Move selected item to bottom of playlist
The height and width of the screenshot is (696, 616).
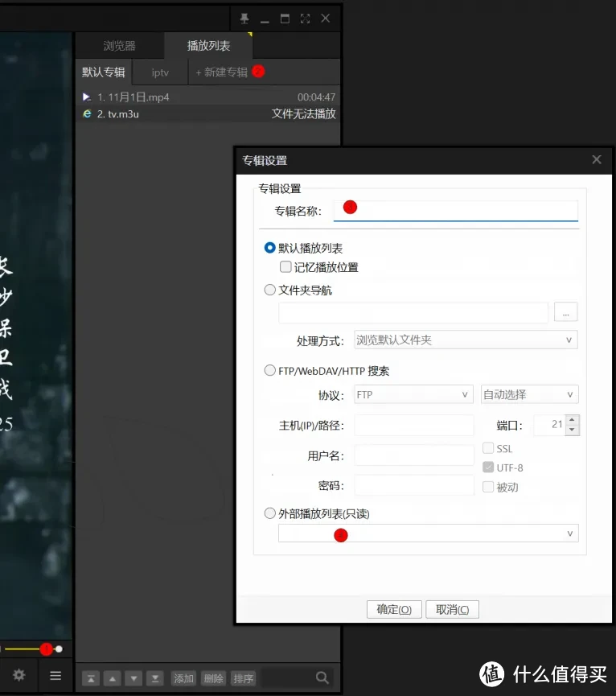(154, 678)
